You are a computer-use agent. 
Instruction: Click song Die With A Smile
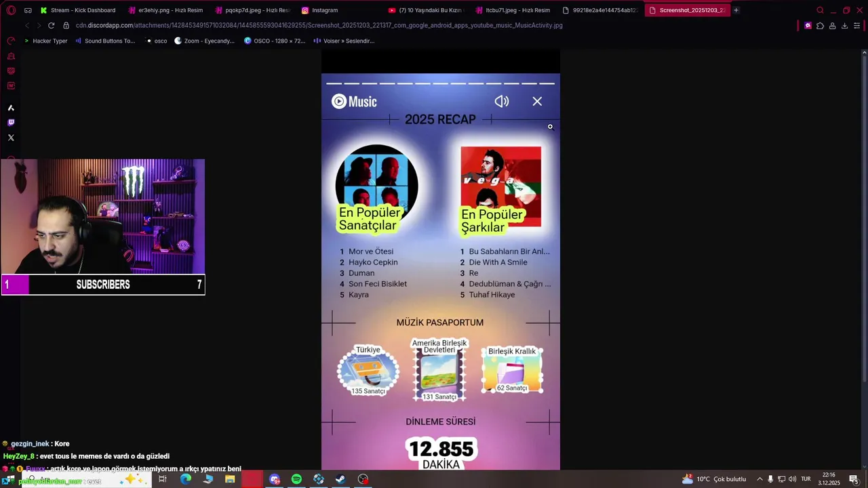498,262
